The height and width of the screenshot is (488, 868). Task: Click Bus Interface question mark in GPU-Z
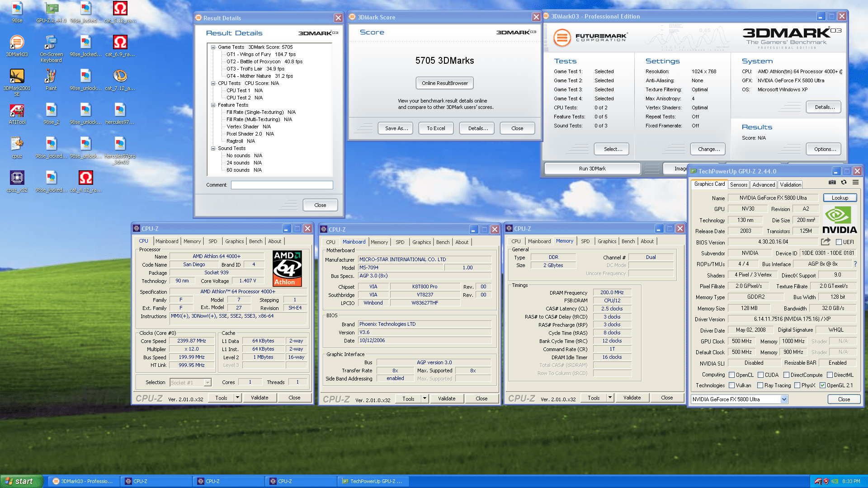tap(855, 264)
